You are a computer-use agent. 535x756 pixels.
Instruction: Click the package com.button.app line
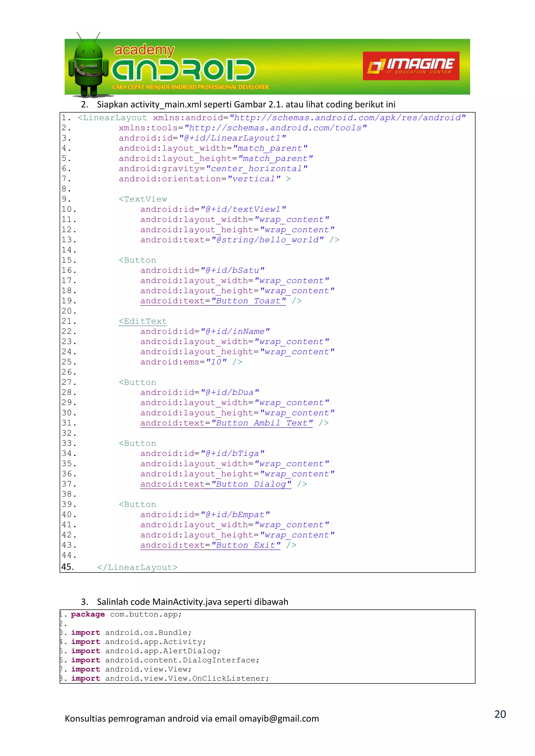tap(126, 615)
